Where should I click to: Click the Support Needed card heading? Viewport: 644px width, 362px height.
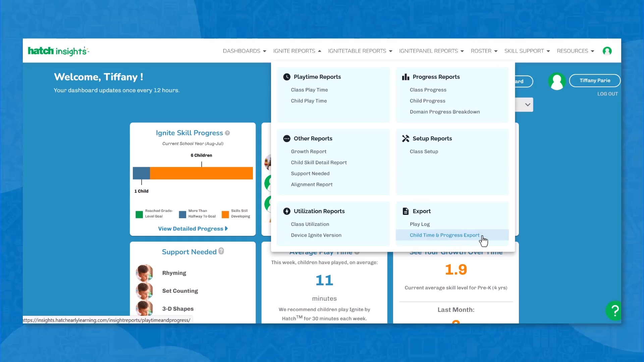[189, 252]
